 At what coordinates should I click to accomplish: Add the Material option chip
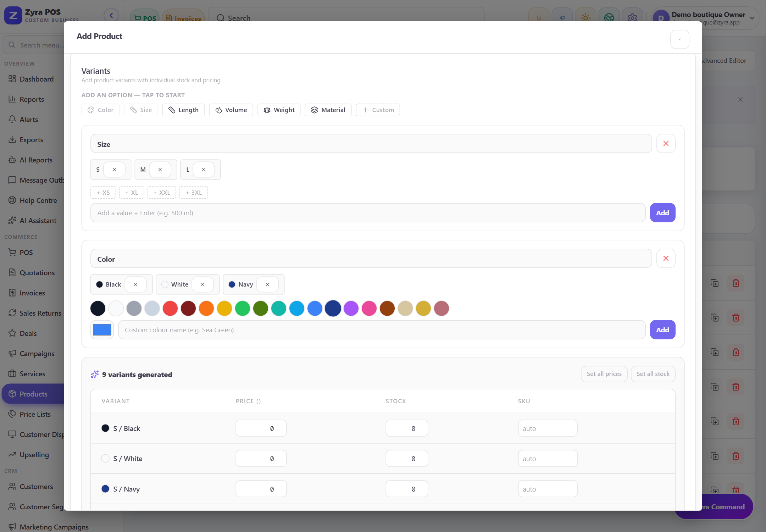(x=328, y=110)
